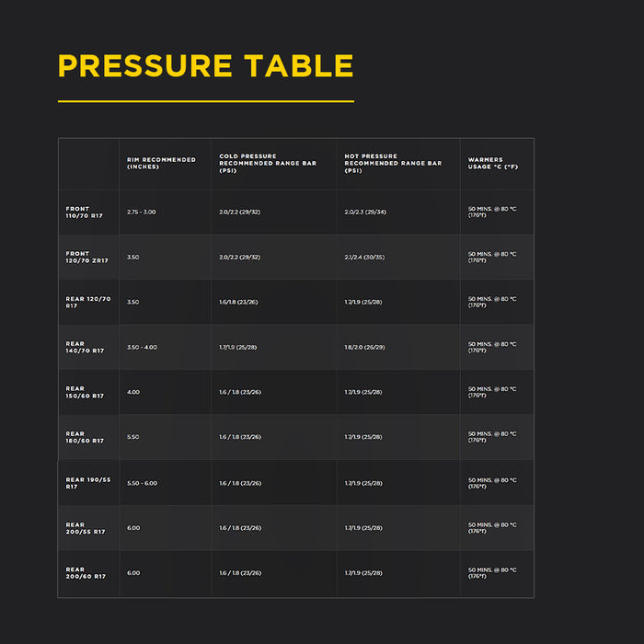The image size is (644, 644).
Task: Click the Rim Recommended (Inches) column header
Action: [161, 163]
